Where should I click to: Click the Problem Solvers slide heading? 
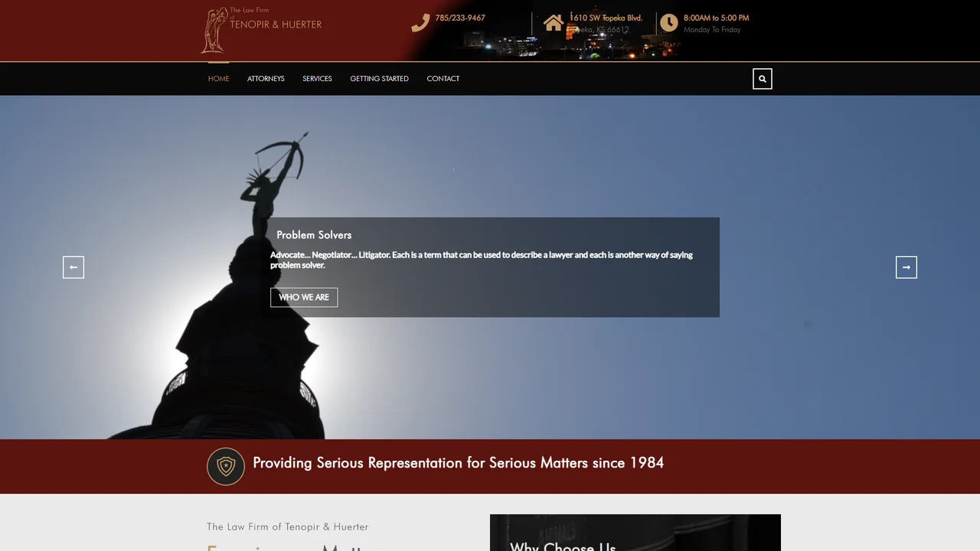[314, 235]
